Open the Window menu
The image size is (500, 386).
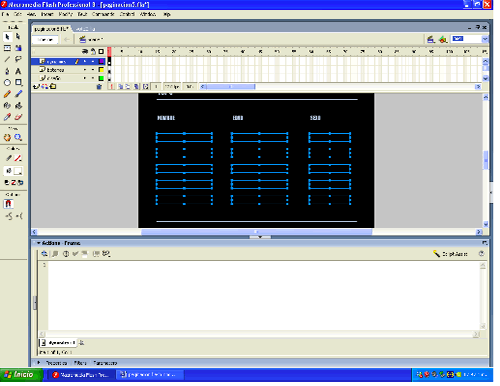pos(148,14)
